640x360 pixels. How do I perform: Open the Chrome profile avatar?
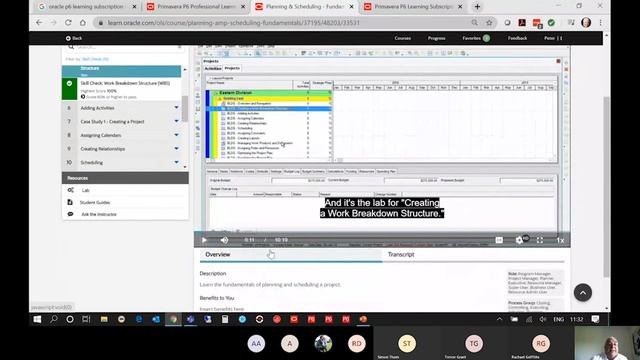click(x=586, y=23)
